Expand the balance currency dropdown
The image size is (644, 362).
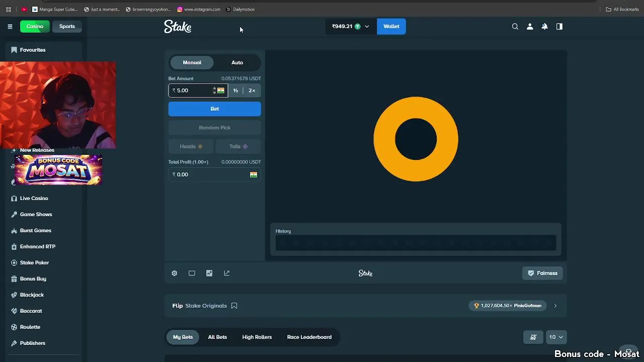367,27
